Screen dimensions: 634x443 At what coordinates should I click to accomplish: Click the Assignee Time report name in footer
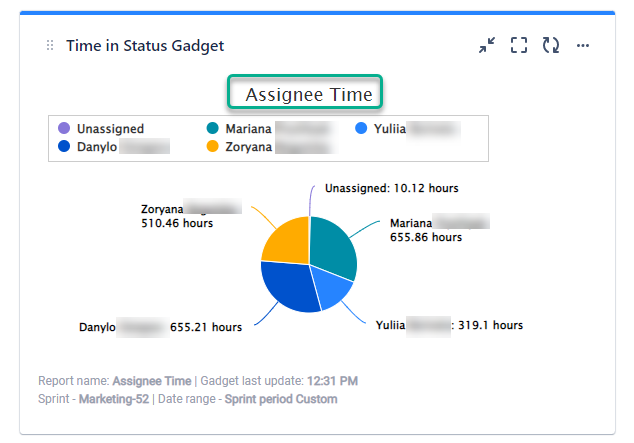(152, 381)
